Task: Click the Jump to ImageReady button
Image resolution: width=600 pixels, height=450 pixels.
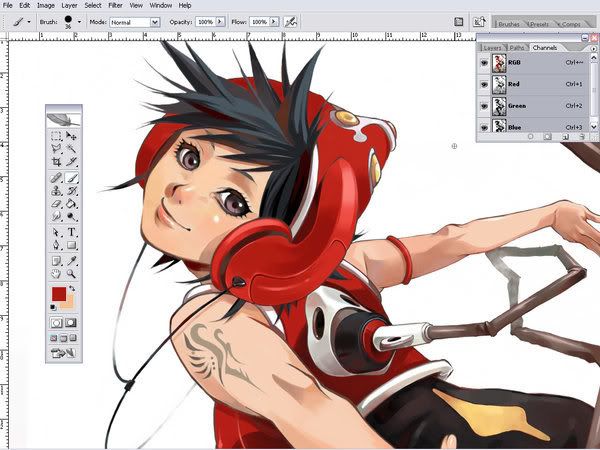Action: [x=64, y=353]
